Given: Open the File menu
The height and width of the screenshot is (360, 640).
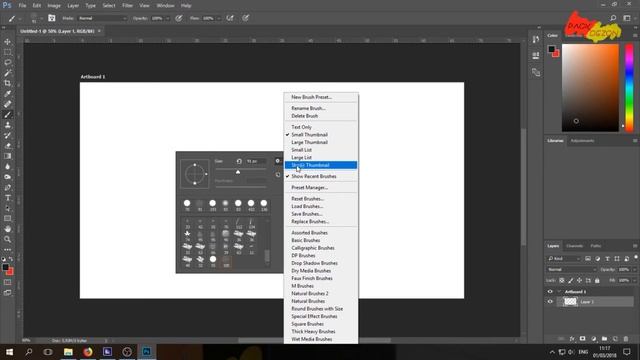Looking at the screenshot, I should pyautogui.click(x=22, y=6).
